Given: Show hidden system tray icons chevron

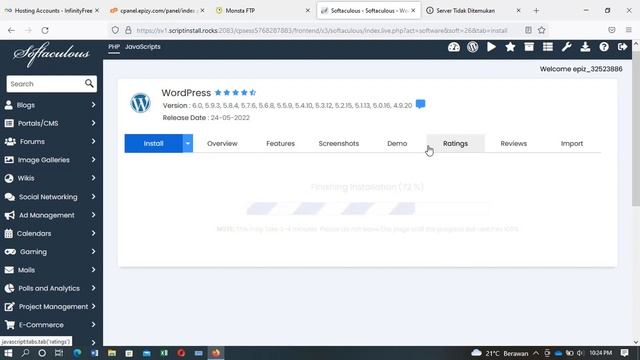Looking at the screenshot, I should [x=536, y=353].
